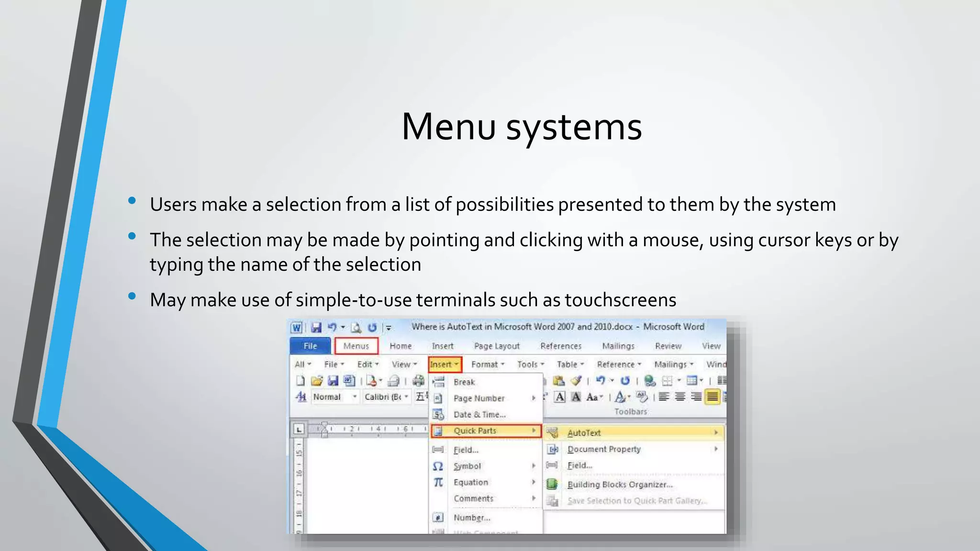Open the Change Case Aa dropdown

tap(595, 397)
